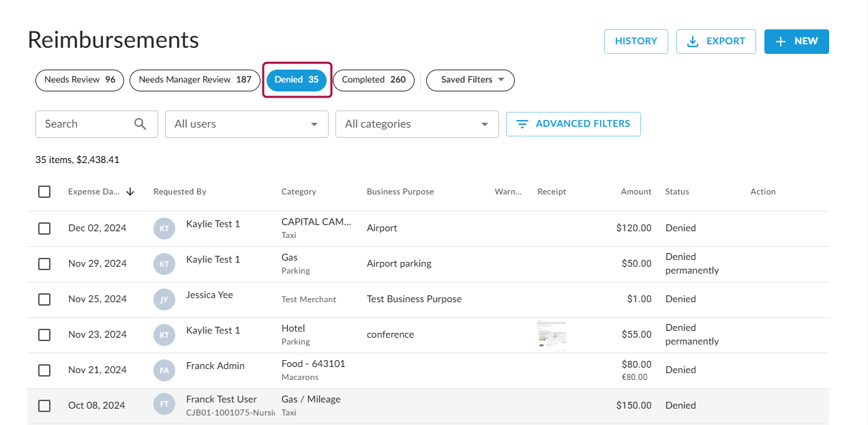Open the History page

pyautogui.click(x=635, y=42)
